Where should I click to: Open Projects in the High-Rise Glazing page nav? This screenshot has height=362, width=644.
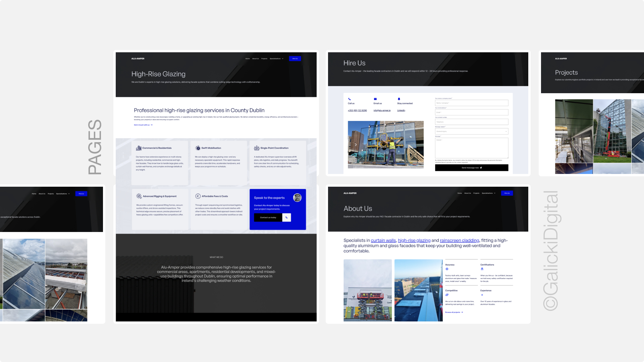pos(264,58)
